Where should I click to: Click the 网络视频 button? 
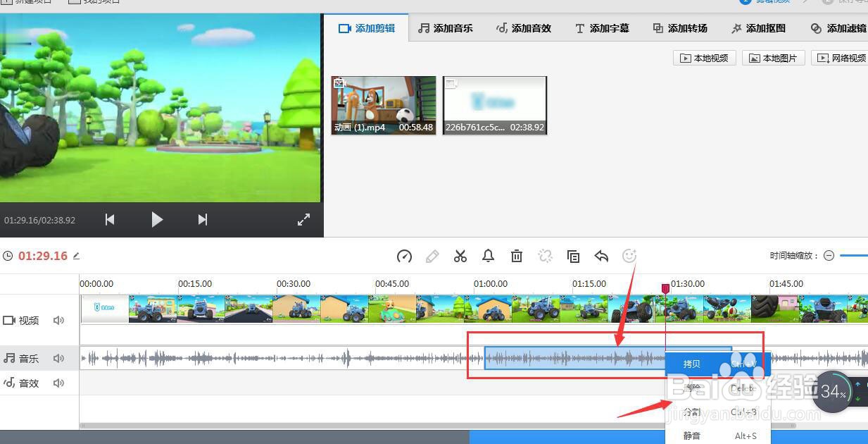pos(841,58)
